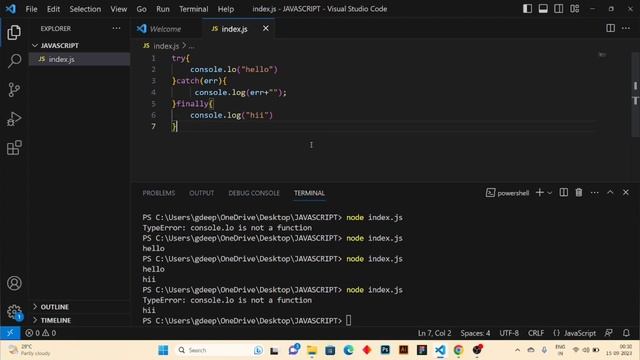Close the terminal panel
Screen dimensions: 640x360
626,193
